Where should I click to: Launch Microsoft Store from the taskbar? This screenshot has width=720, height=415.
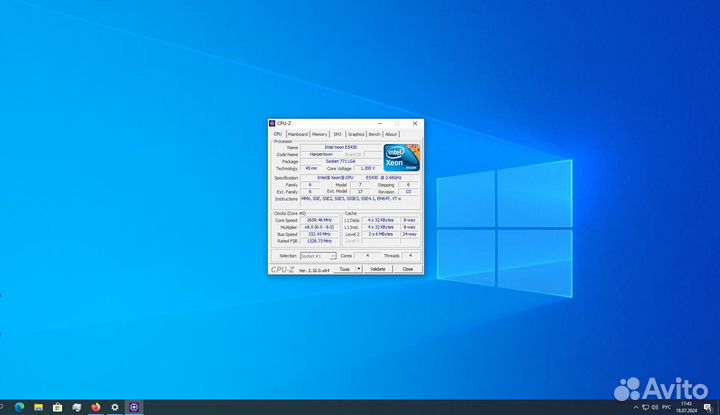point(58,408)
